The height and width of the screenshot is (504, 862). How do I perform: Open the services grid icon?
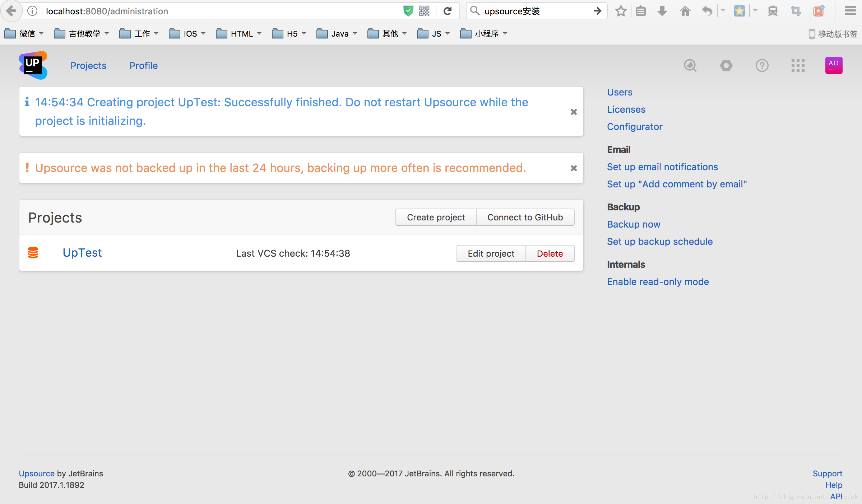tap(798, 66)
